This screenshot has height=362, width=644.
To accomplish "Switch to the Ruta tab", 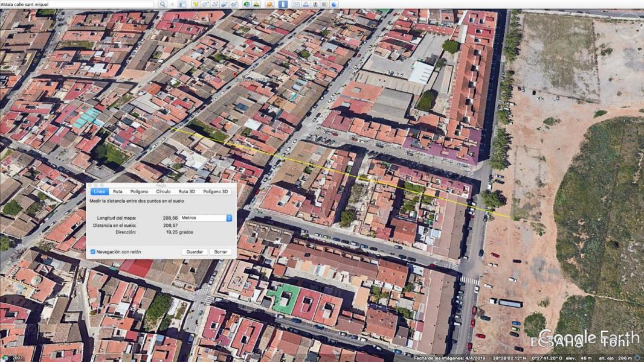I will (117, 191).
